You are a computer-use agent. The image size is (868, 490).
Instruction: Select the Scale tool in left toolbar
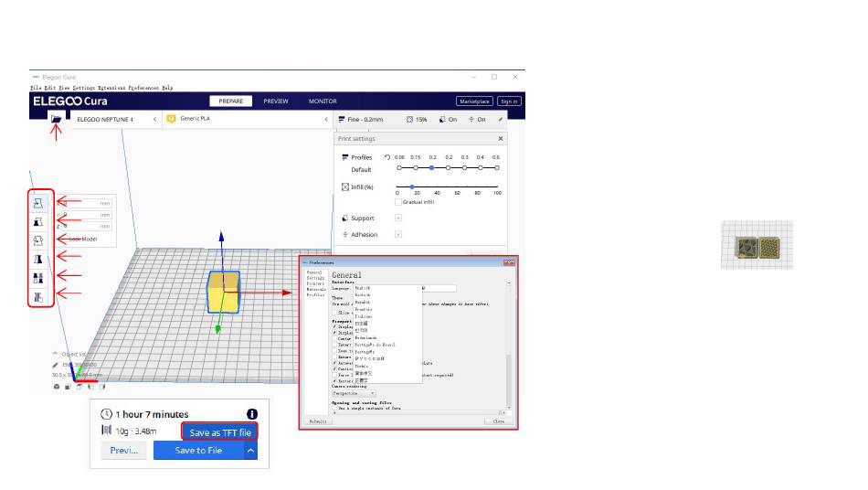point(38,222)
